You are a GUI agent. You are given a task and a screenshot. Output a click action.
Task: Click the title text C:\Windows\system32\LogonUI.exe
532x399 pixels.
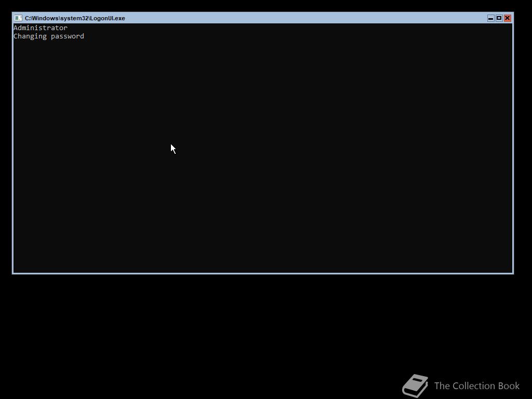[x=75, y=18]
